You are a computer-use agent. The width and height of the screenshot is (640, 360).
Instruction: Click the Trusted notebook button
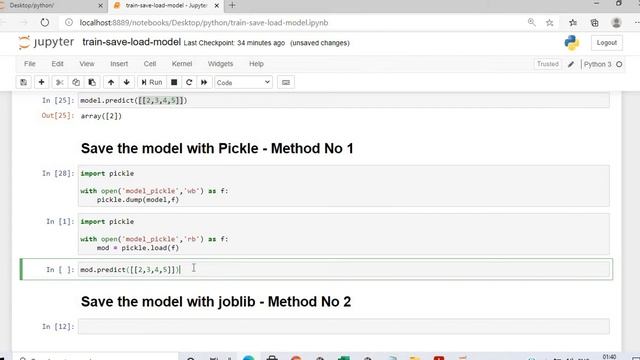[x=548, y=64]
